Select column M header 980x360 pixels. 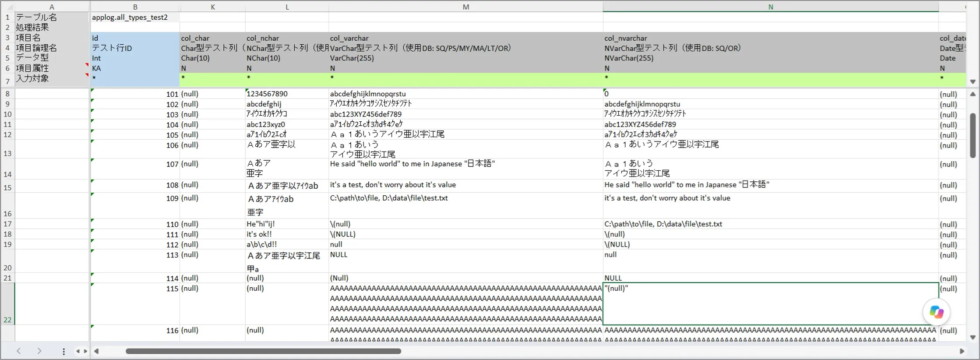[x=466, y=7]
